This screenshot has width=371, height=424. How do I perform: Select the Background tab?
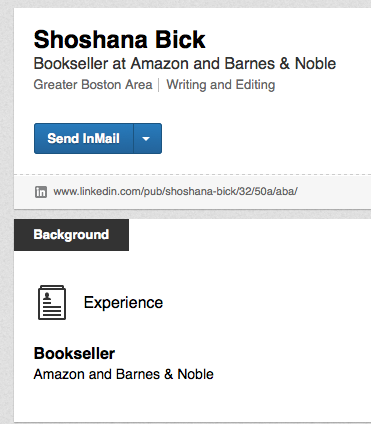point(71,235)
